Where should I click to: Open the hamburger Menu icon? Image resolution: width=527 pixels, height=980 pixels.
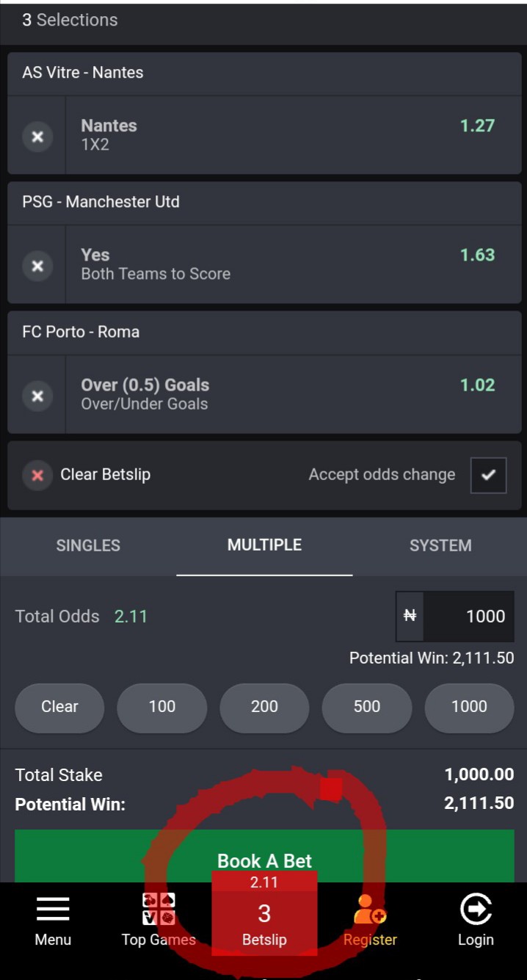[53, 909]
